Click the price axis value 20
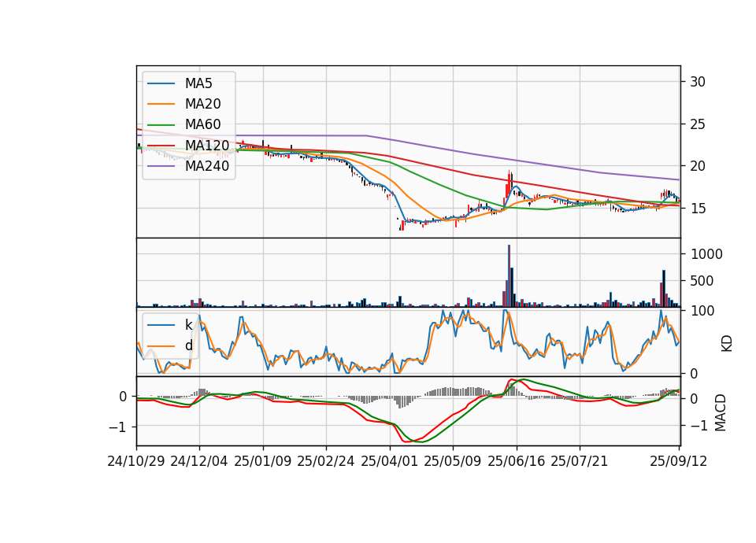Screen dimensions: 756x543 (x=698, y=166)
